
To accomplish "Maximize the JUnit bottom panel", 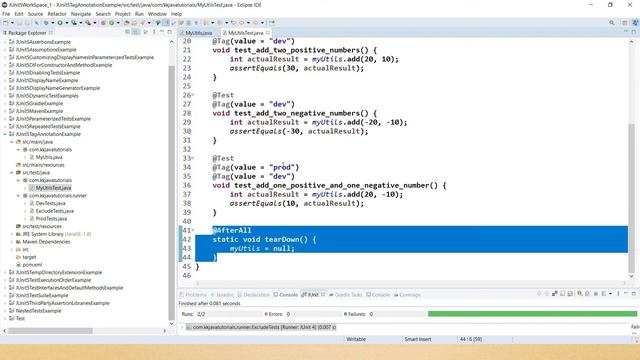I will [634, 293].
